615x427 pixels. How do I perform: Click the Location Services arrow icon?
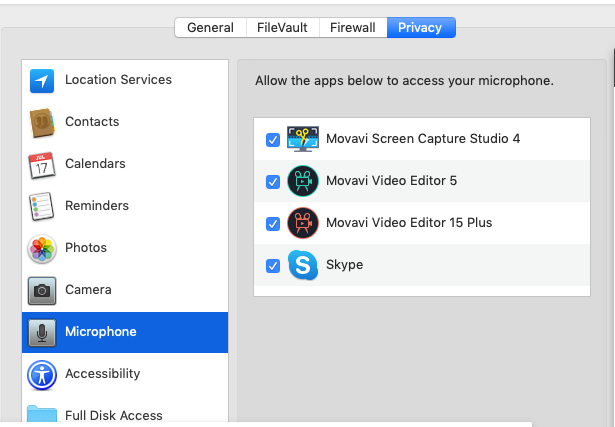point(42,81)
